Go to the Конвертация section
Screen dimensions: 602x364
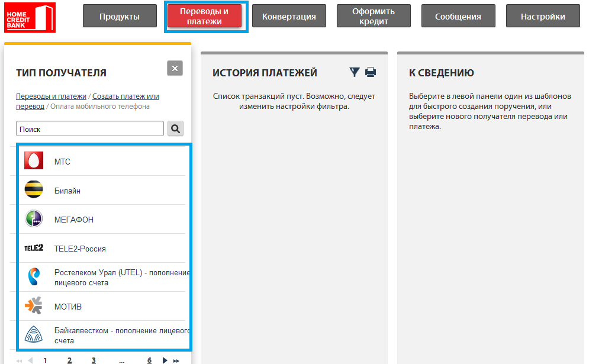coord(289,16)
